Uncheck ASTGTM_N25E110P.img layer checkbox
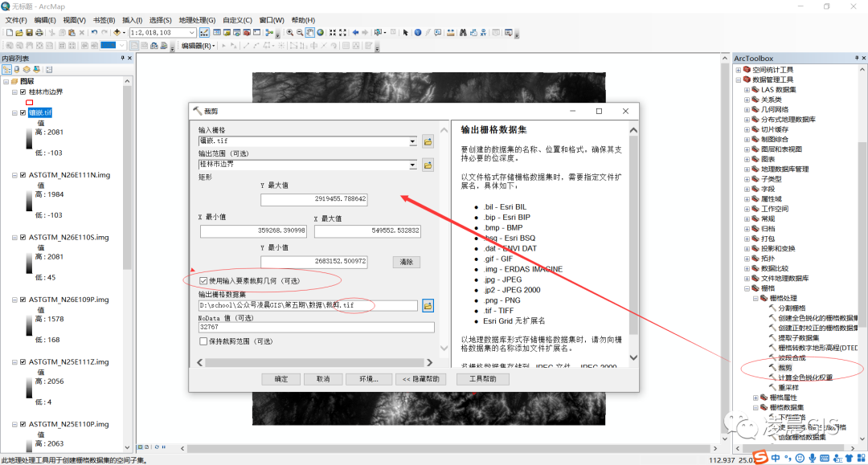Viewport: 868px width, 465px height. (x=23, y=425)
